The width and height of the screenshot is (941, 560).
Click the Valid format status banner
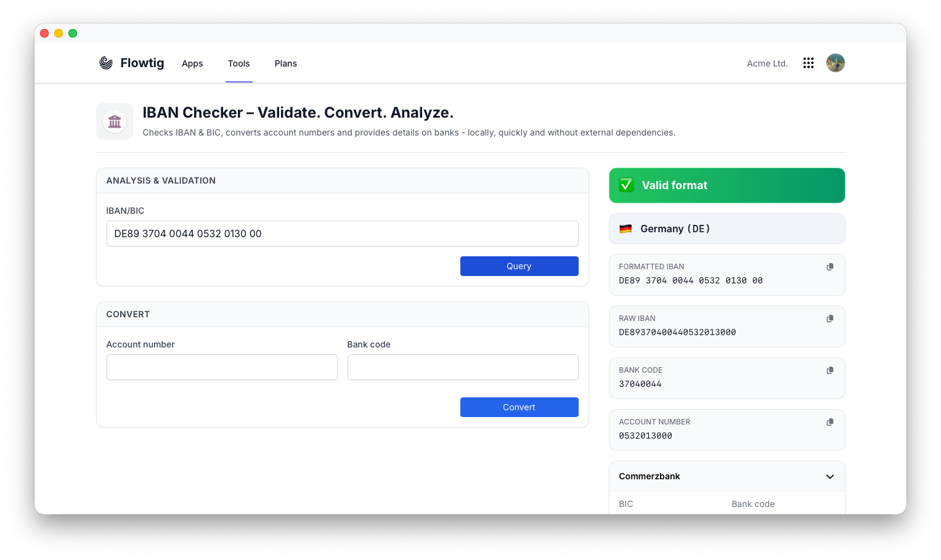click(x=727, y=185)
